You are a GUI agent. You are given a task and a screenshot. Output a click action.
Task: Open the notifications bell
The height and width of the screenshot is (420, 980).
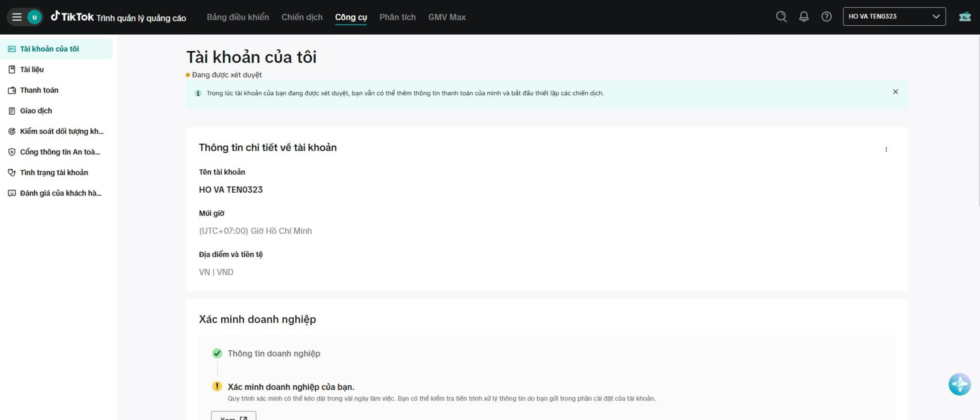tap(804, 17)
